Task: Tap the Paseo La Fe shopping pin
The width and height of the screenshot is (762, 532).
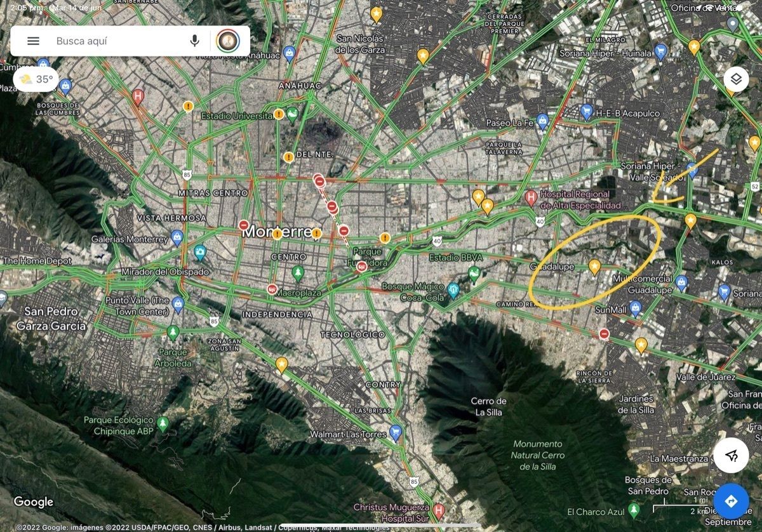Action: click(542, 121)
